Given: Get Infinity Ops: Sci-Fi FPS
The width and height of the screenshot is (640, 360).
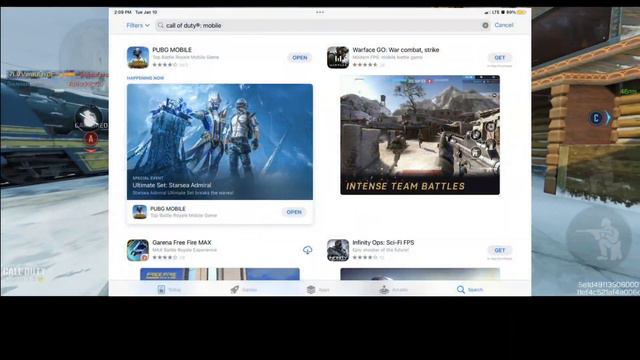Looking at the screenshot, I should [x=500, y=250].
